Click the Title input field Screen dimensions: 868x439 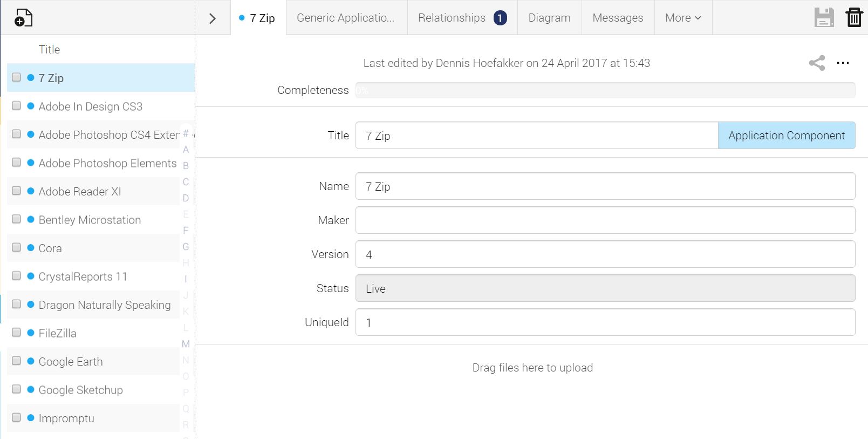(x=537, y=136)
